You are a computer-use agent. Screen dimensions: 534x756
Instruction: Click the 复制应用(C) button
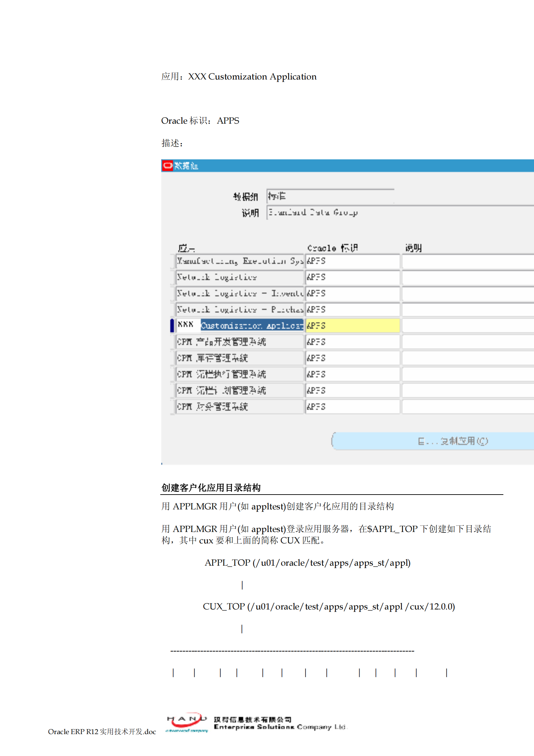coord(433,441)
